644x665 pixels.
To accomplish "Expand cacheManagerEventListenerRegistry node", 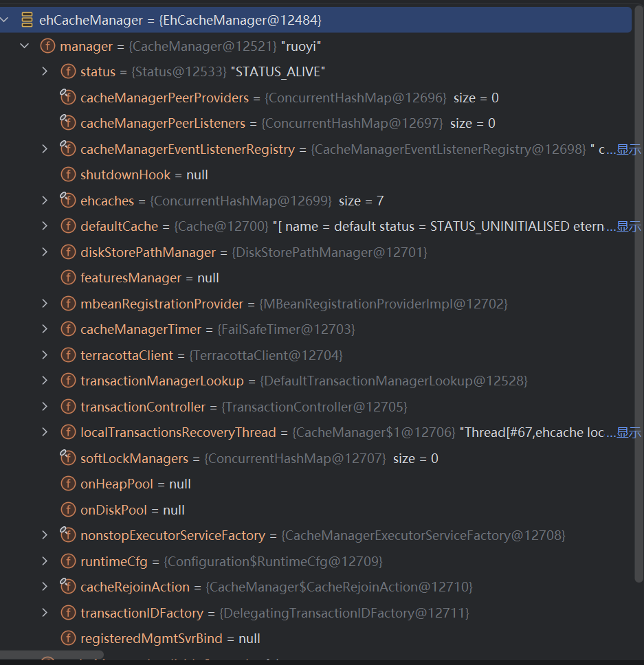I will pos(45,149).
